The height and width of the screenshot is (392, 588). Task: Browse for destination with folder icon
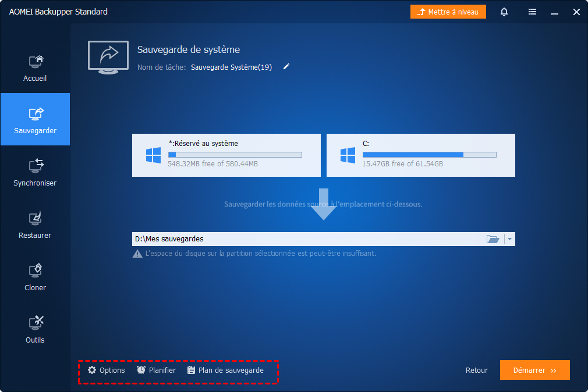(x=493, y=239)
